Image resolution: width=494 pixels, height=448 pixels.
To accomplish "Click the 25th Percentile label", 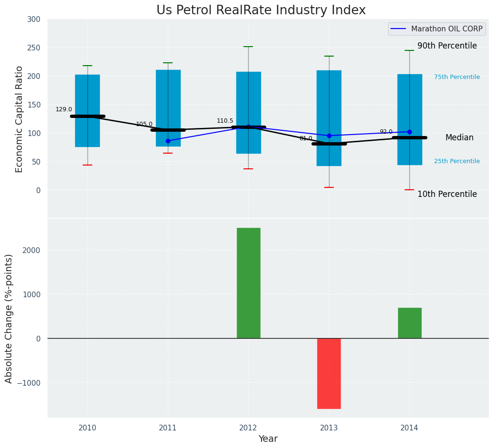I will tap(456, 161).
